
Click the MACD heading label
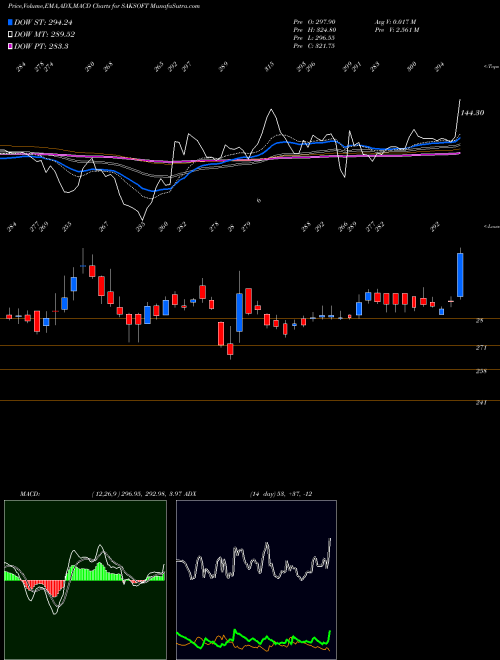point(29,494)
